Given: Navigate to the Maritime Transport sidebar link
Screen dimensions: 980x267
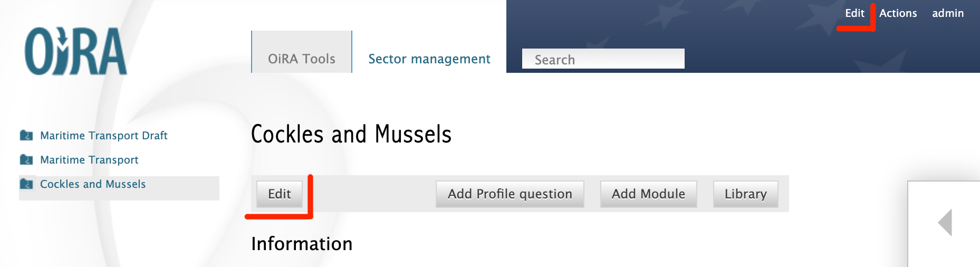Looking at the screenshot, I should coord(89,160).
